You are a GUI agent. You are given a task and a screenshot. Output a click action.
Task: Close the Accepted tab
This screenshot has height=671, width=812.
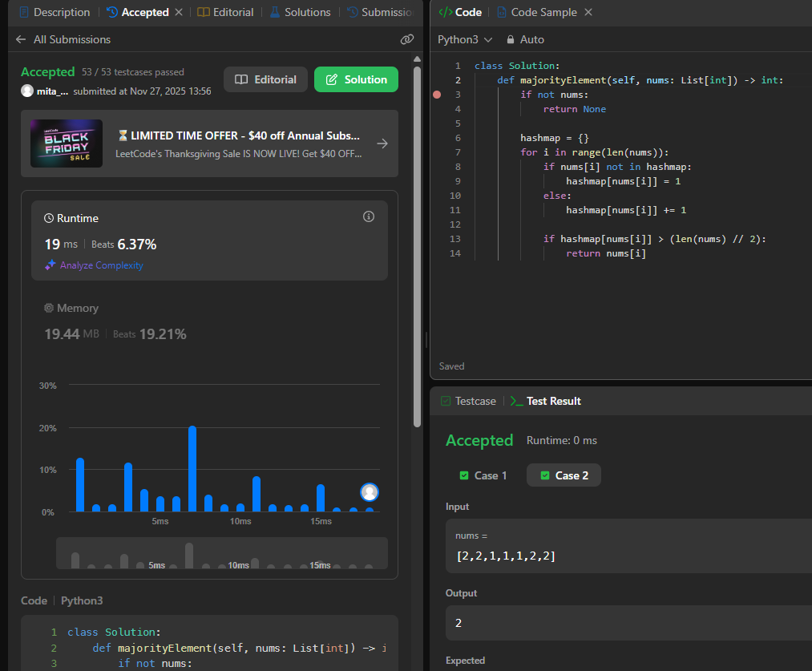coord(179,12)
